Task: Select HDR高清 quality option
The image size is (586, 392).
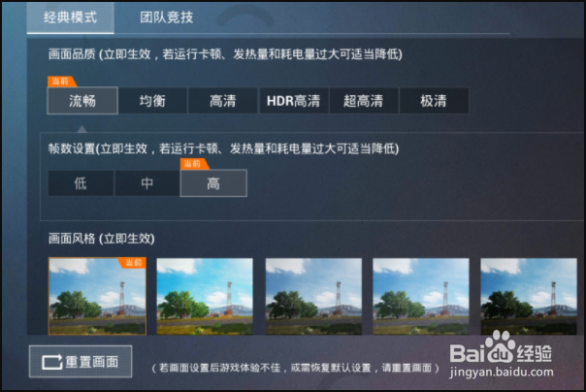Action: [293, 101]
